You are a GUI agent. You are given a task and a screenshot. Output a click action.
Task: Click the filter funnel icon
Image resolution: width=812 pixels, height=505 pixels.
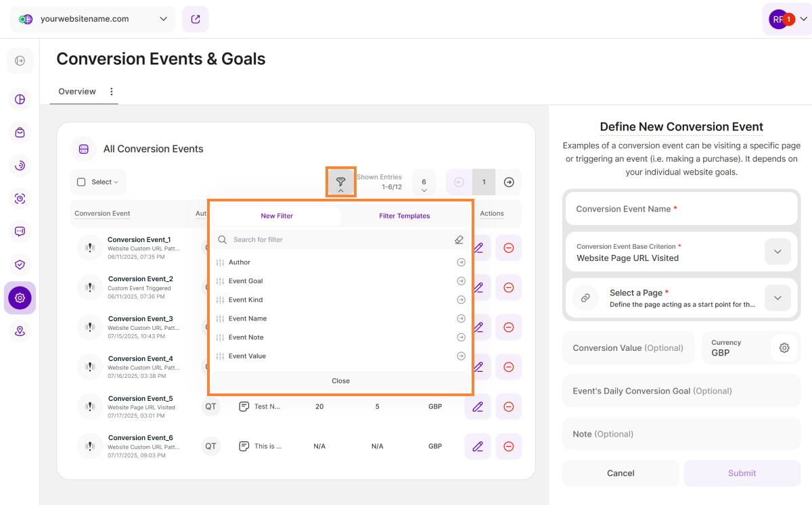[x=341, y=182]
